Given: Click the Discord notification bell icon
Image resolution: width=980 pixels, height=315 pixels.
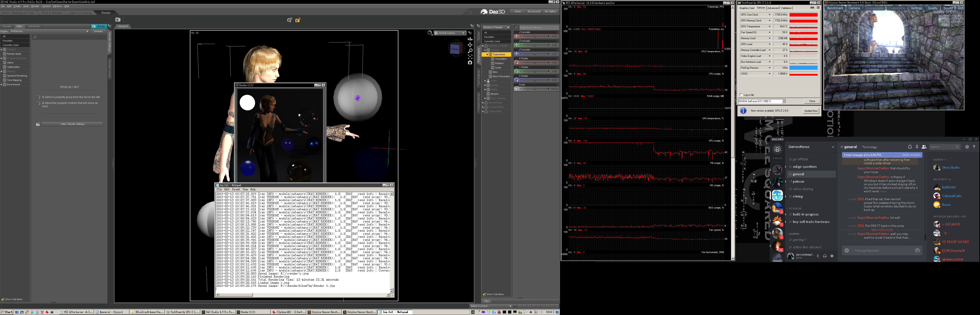Looking at the screenshot, I should pyautogui.click(x=910, y=147).
